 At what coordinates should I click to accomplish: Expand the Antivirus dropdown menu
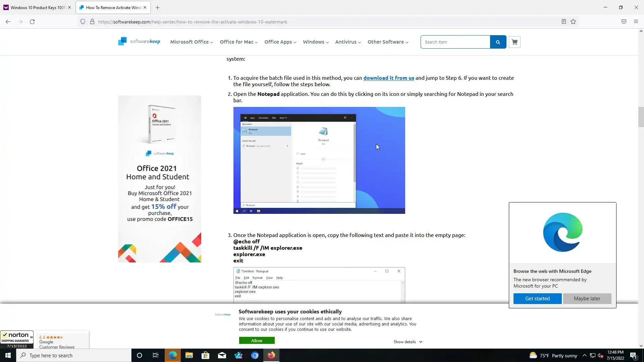[347, 42]
